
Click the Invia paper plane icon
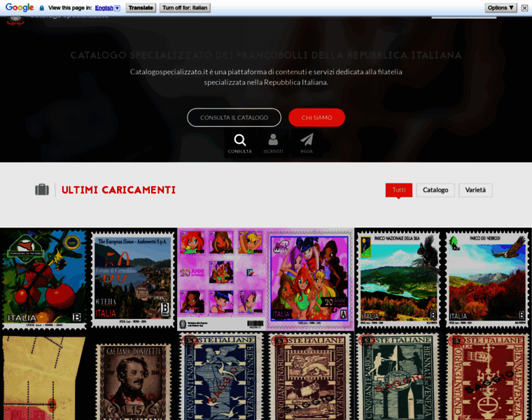(307, 139)
